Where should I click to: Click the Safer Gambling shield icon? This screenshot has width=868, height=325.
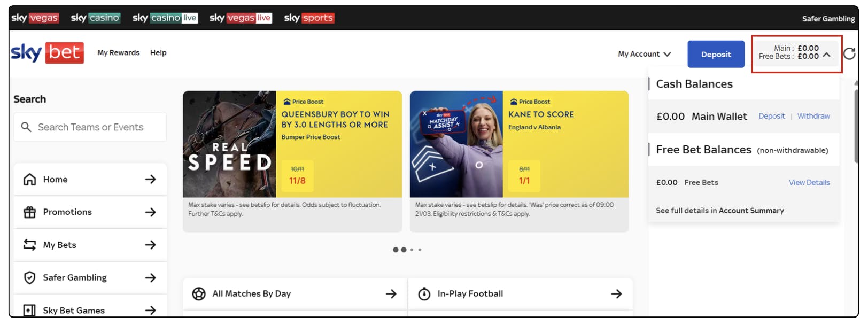[x=30, y=277]
